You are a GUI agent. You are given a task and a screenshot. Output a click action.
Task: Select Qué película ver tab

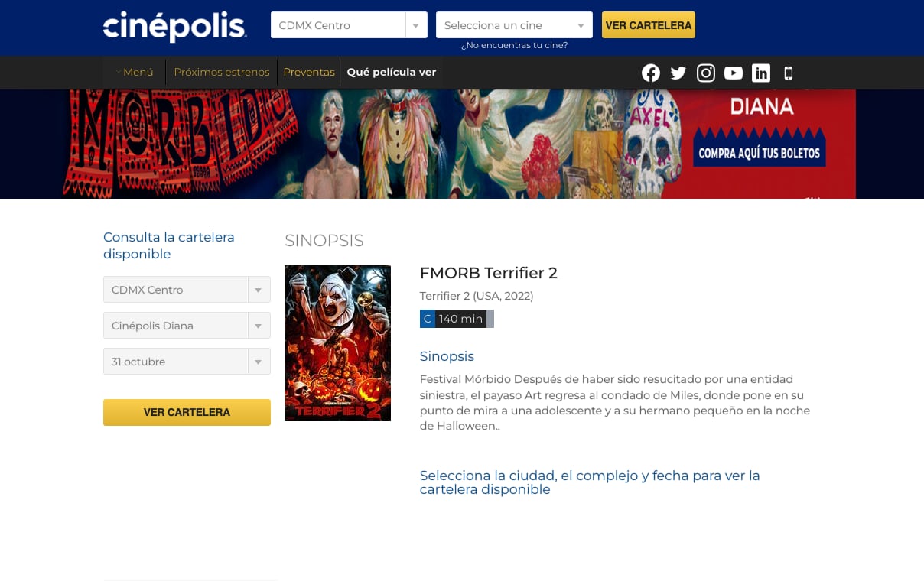pyautogui.click(x=392, y=72)
